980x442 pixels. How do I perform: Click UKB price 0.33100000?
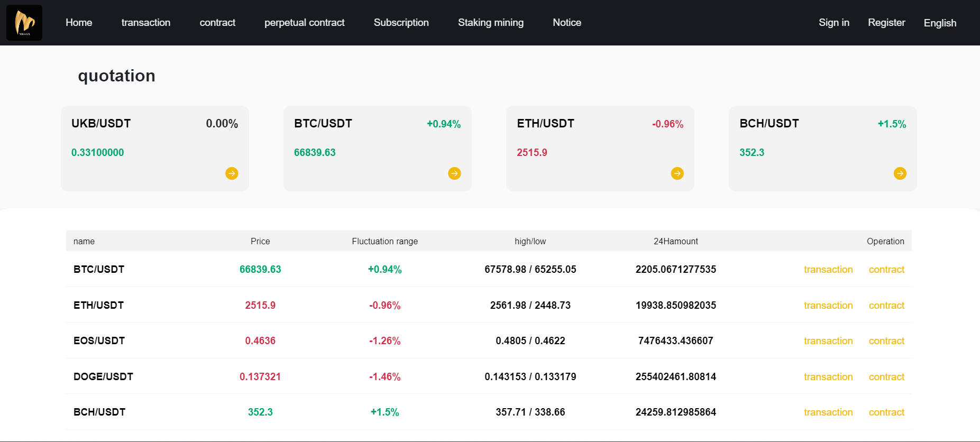(97, 152)
